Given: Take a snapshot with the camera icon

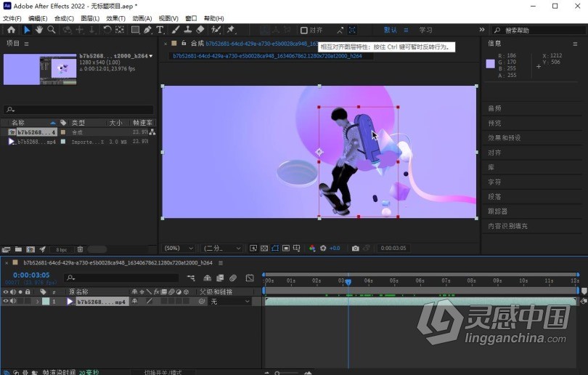Looking at the screenshot, I should [x=355, y=248].
